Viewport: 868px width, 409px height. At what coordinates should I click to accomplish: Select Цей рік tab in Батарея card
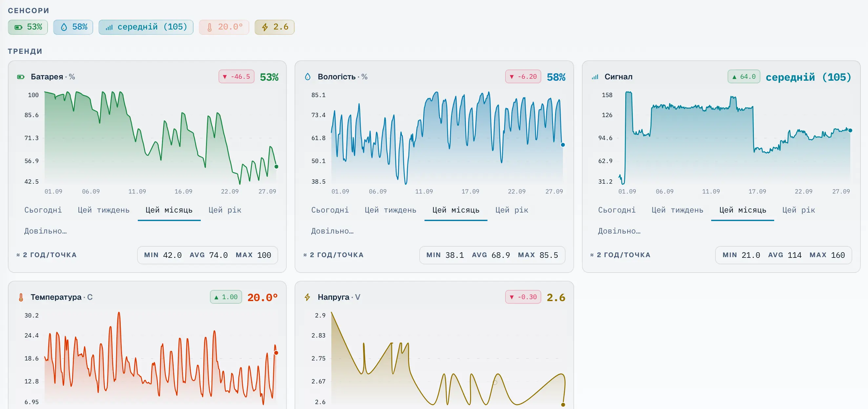tap(225, 210)
